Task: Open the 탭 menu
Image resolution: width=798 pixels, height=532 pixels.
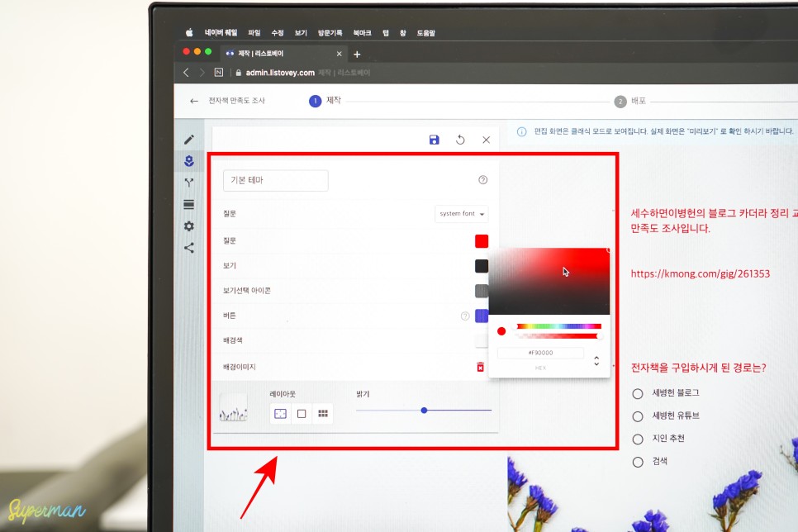Action: coord(386,32)
